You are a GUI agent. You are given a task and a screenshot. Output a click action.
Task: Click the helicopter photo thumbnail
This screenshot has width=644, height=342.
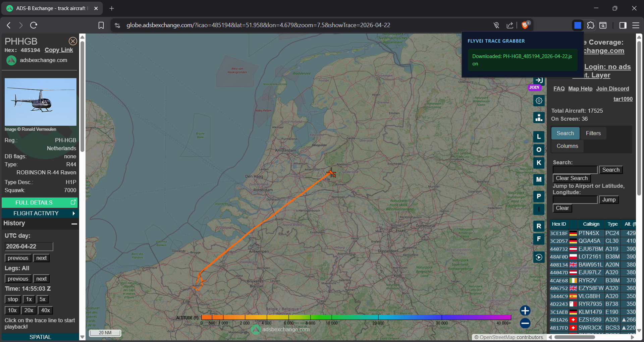41,102
